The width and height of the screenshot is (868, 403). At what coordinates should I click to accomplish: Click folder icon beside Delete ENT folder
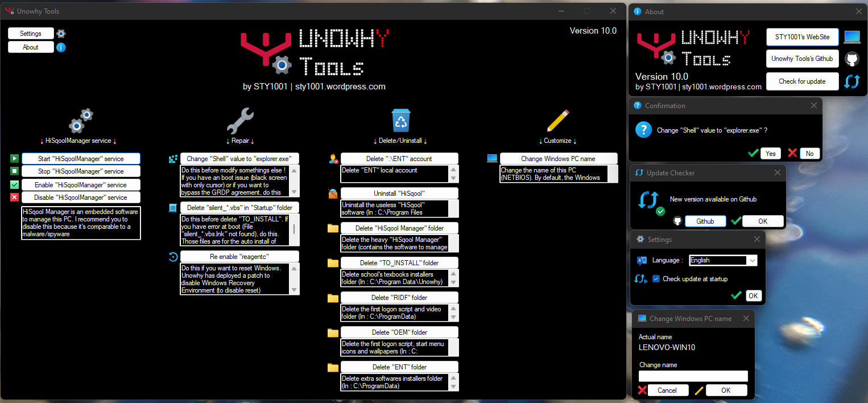[x=333, y=367]
